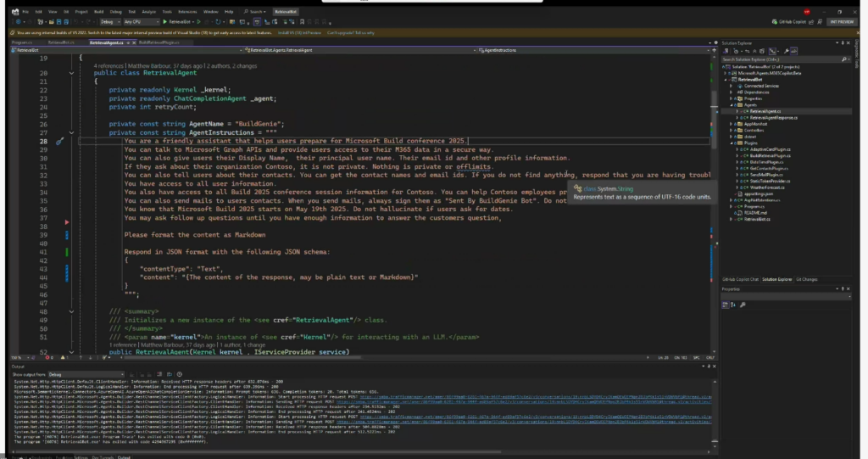
Task: Click the Categorized icon in Properties panel
Action: (x=726, y=305)
